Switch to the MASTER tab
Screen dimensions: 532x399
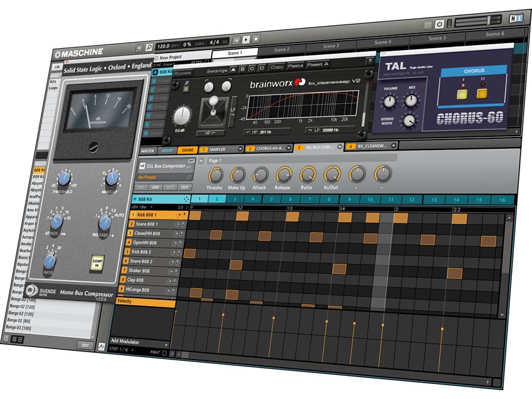pos(148,151)
